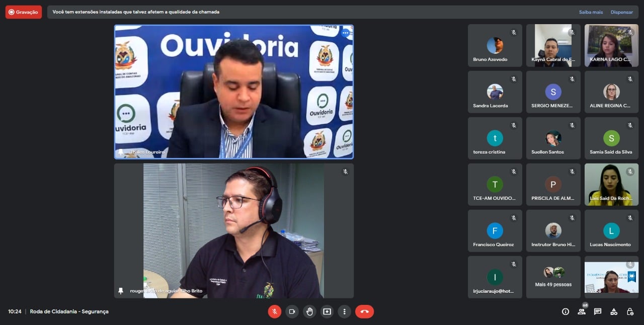The width and height of the screenshot is (644, 325).
Task: Click the SERGIO MENEZES participant tile
Action: pos(553,92)
